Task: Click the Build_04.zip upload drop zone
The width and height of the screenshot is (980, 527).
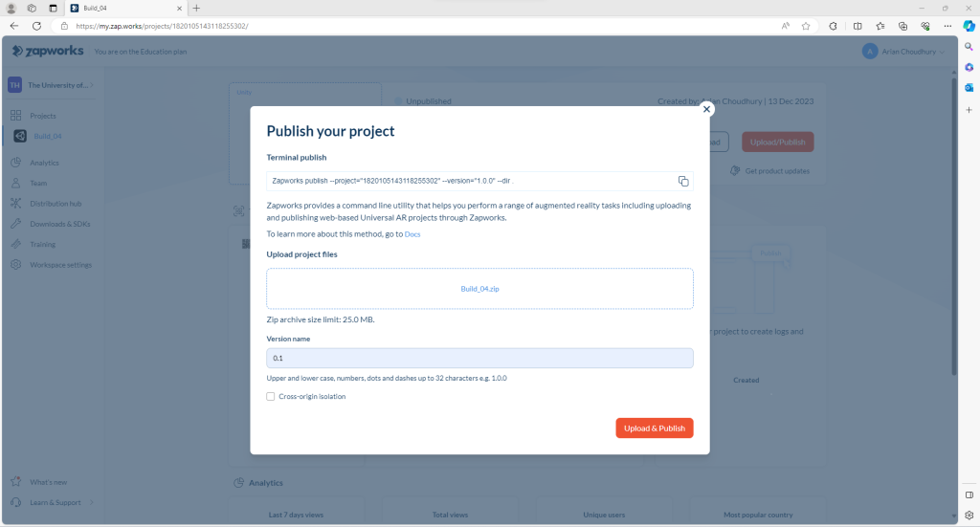Action: (x=479, y=288)
